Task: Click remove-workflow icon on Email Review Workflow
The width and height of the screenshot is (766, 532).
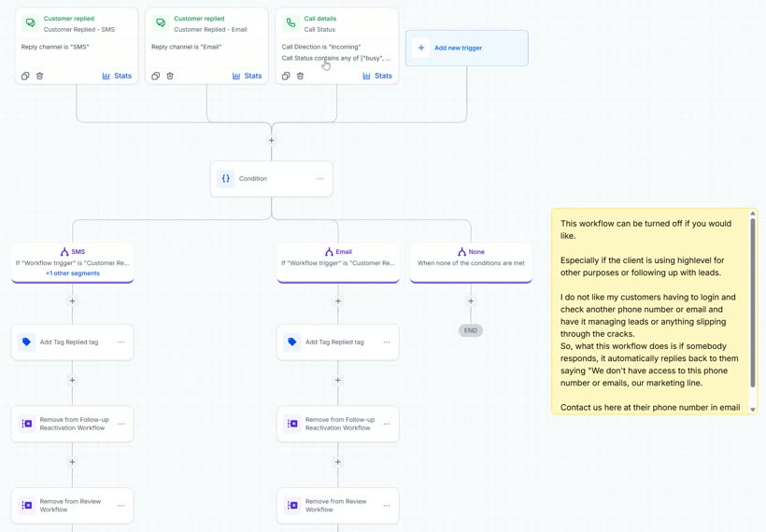Action: pyautogui.click(x=292, y=505)
